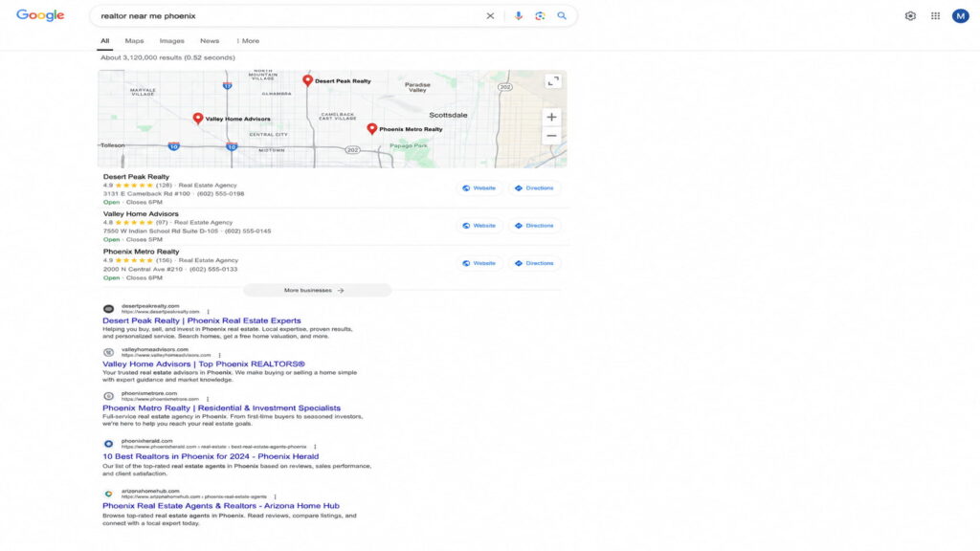Expand the More search options menu
The height and width of the screenshot is (551, 980).
[248, 41]
